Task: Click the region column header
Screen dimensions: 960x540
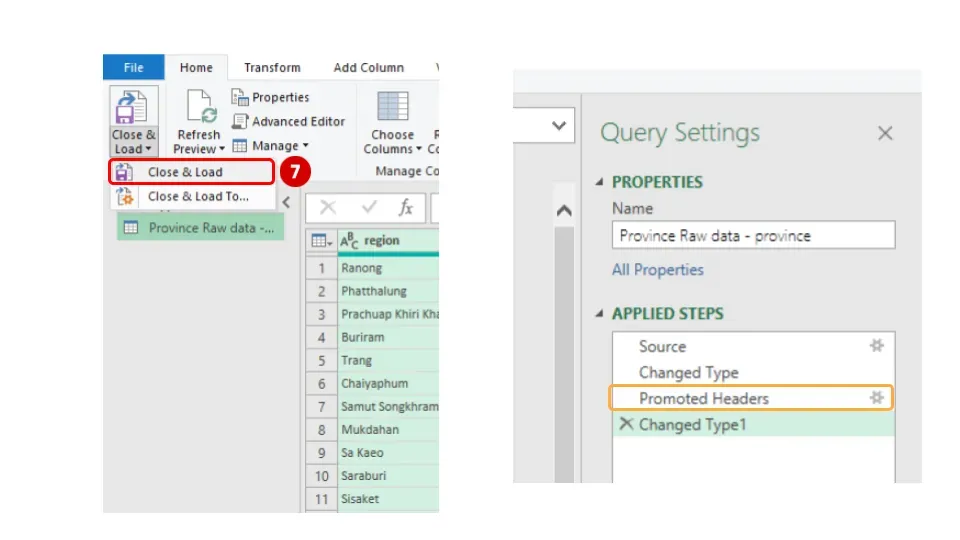Action: point(388,241)
